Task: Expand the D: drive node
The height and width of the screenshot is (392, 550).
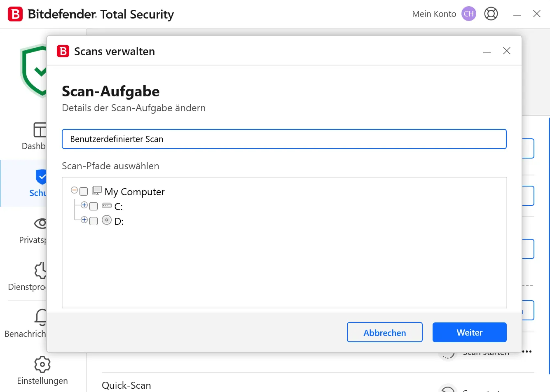Action: 84,220
